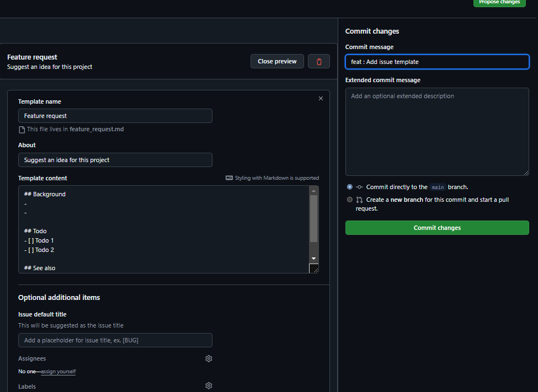Click the Close preview button
Screen dimensions: 538x392
point(277,61)
